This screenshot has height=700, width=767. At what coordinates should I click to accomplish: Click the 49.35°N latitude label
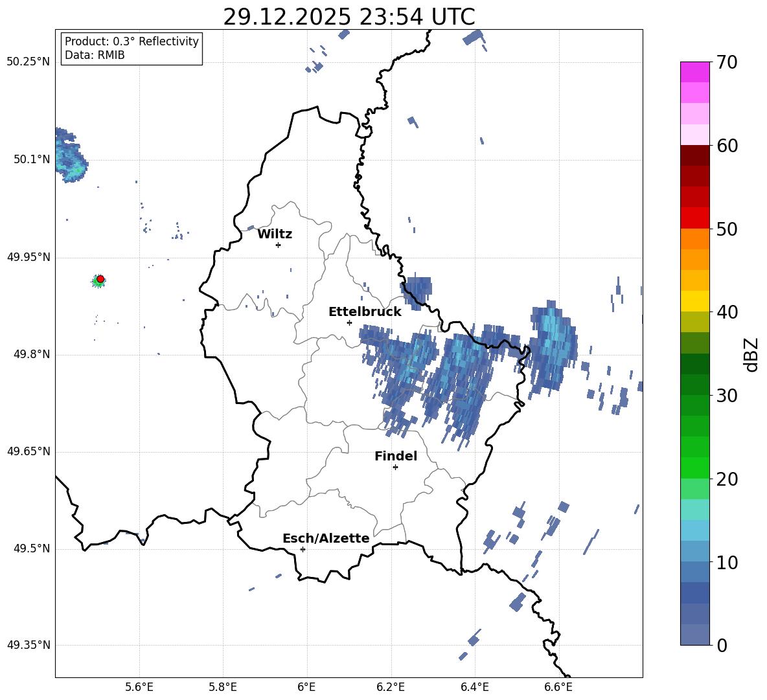pyautogui.click(x=29, y=645)
